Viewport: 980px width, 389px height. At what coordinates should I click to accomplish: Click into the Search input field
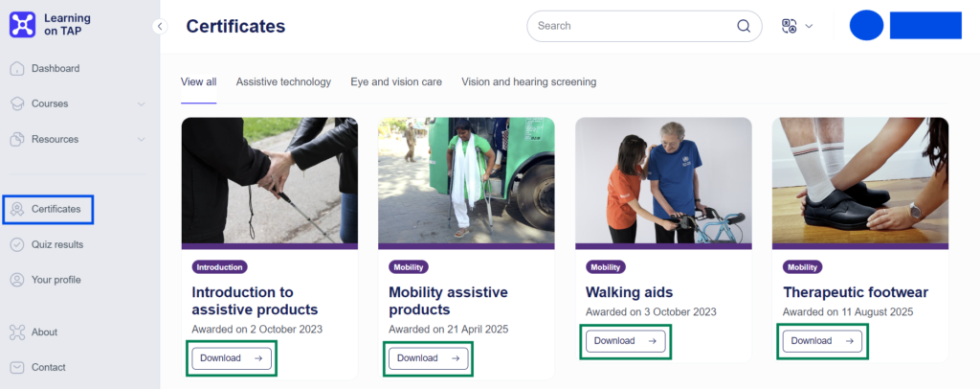(632, 27)
